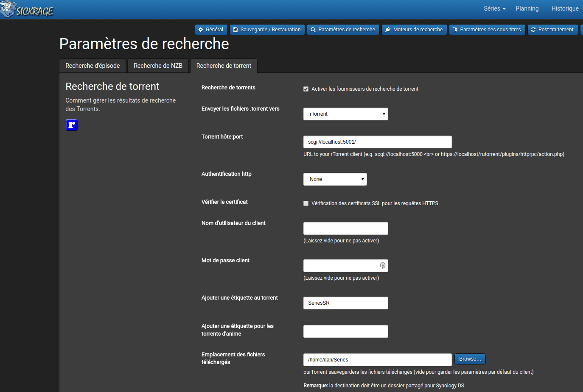Click the password reveal icon in Mot de passe field

(x=382, y=266)
